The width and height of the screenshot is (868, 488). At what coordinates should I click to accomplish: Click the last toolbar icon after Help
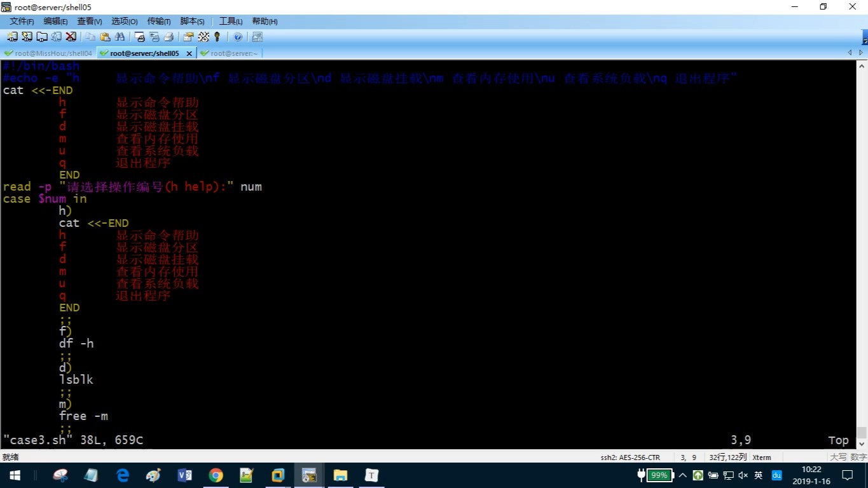pyautogui.click(x=258, y=37)
